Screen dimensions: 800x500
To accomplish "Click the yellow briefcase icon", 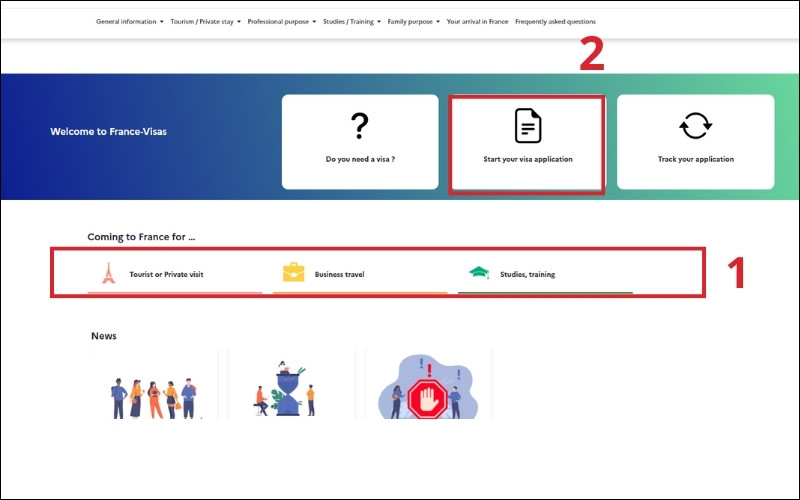I will tap(293, 272).
